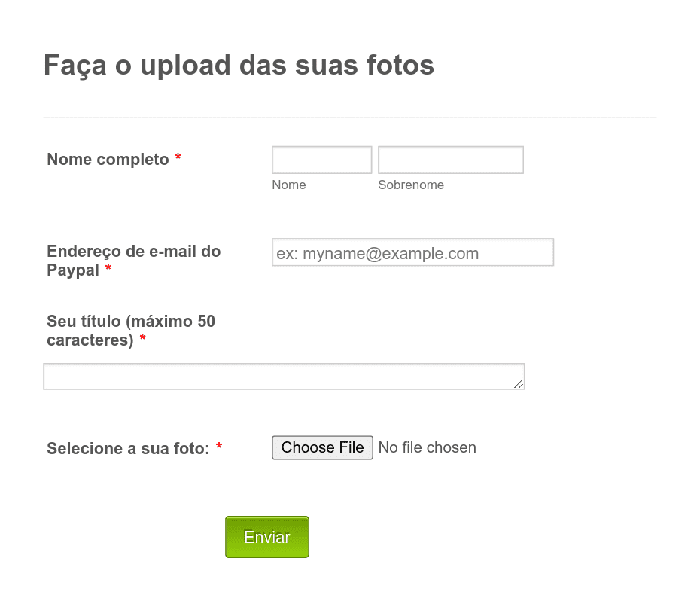Click the horizontal divider under the heading
Image resolution: width=700 pixels, height=601 pixels.
[349, 117]
